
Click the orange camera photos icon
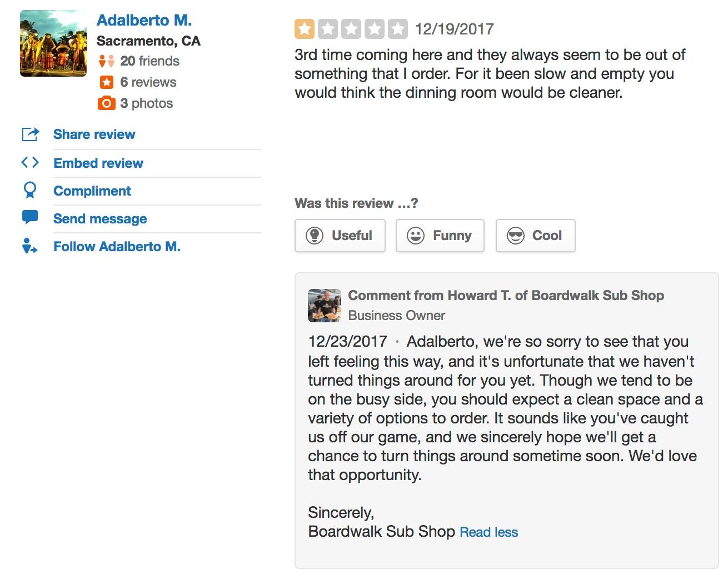(x=107, y=103)
